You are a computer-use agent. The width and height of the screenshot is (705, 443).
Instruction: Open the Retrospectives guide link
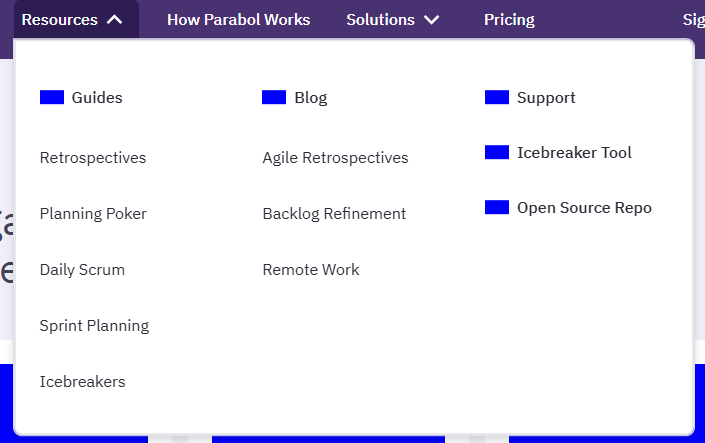tap(93, 158)
